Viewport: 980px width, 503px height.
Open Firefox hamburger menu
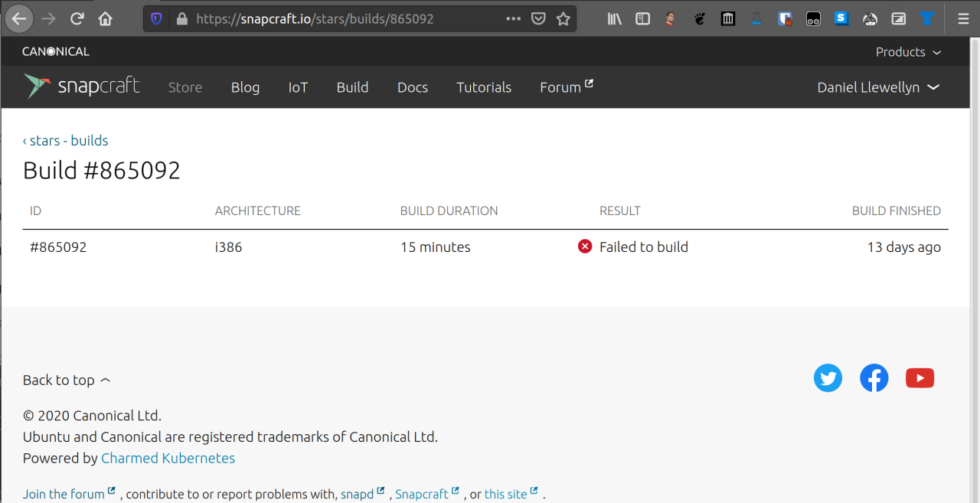coord(962,18)
